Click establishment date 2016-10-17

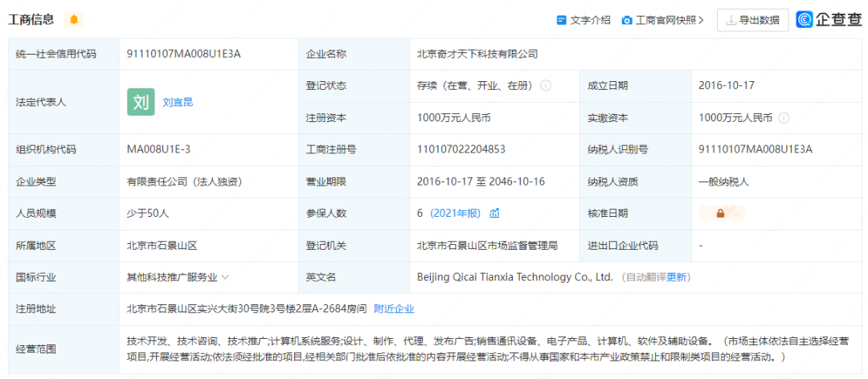point(727,86)
